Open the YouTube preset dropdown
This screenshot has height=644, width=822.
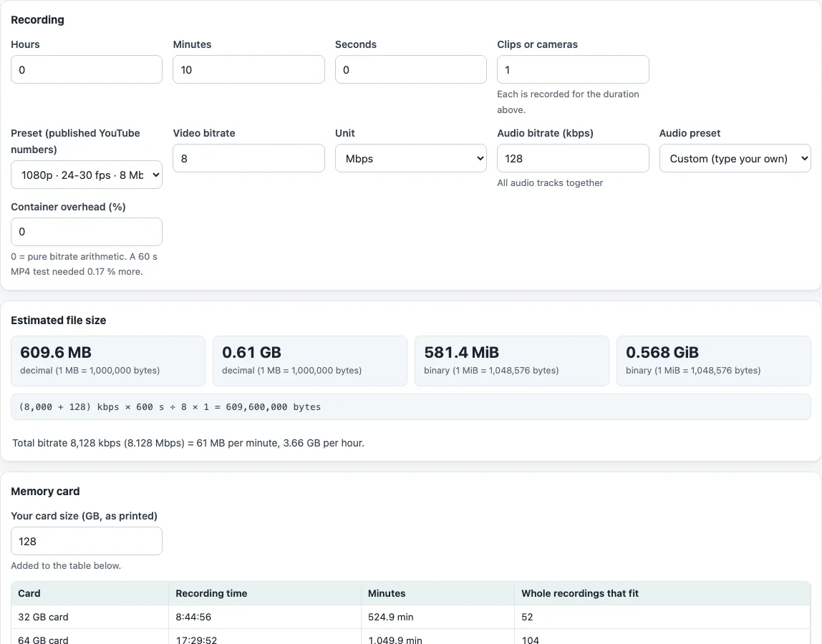click(x=87, y=175)
